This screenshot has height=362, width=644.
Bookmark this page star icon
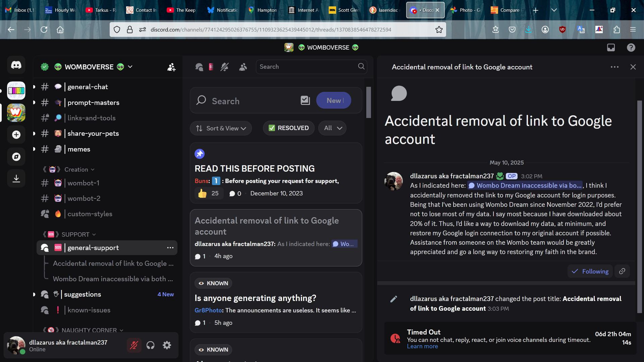click(439, 29)
